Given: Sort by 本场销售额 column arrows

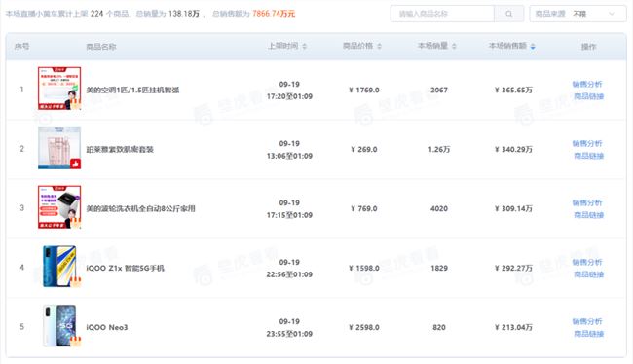Looking at the screenshot, I should 533,47.
